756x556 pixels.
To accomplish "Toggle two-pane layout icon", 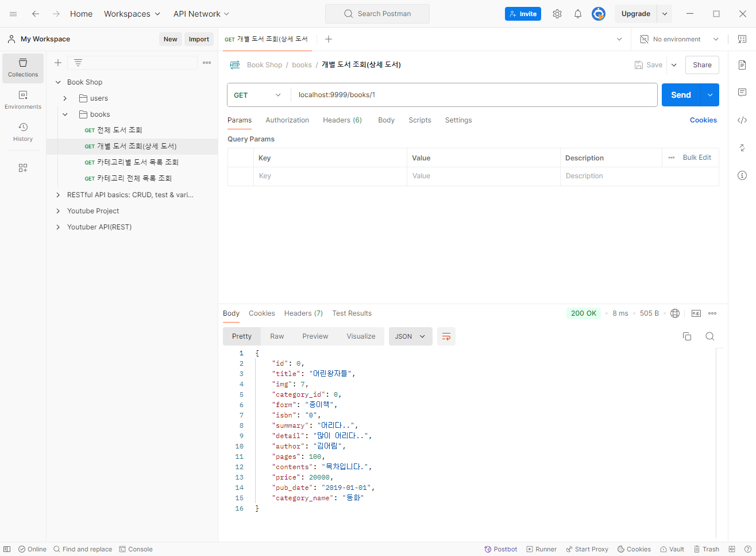I will click(732, 549).
